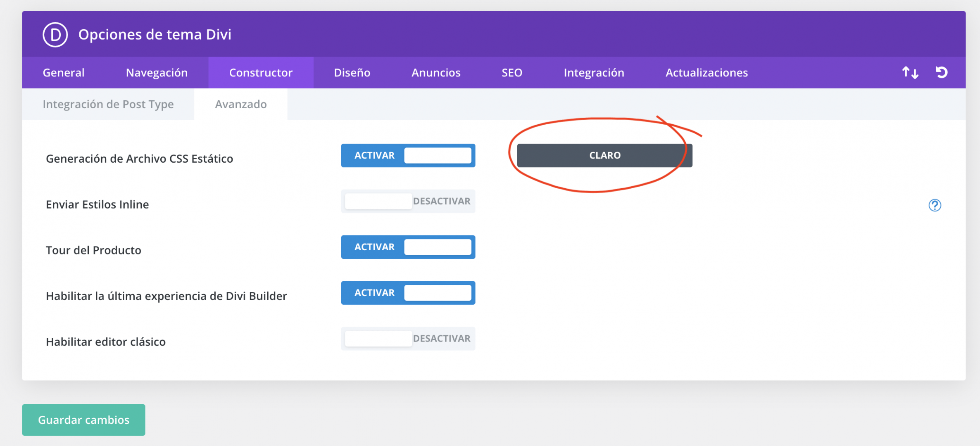Click the reset options circular arrow icon

pyautogui.click(x=942, y=72)
